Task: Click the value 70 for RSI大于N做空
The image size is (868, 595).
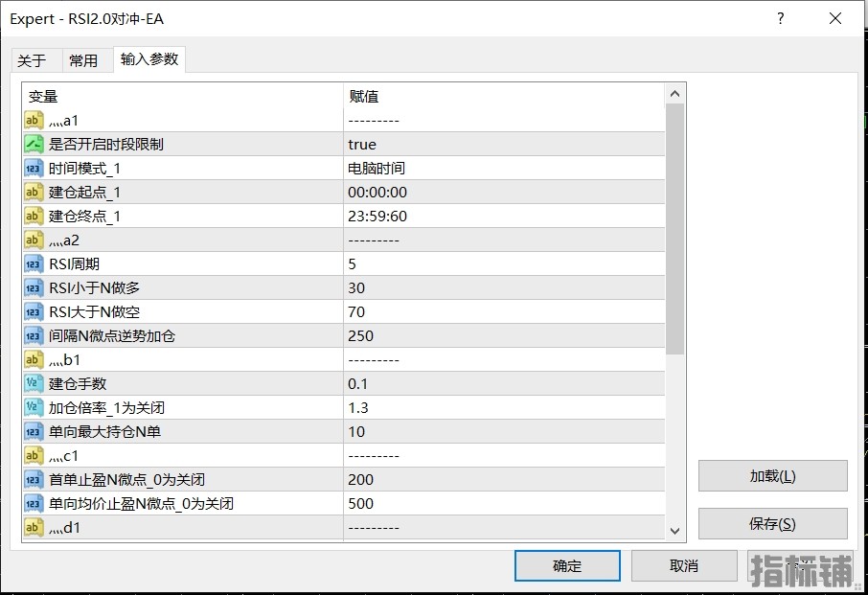Action: coord(504,311)
